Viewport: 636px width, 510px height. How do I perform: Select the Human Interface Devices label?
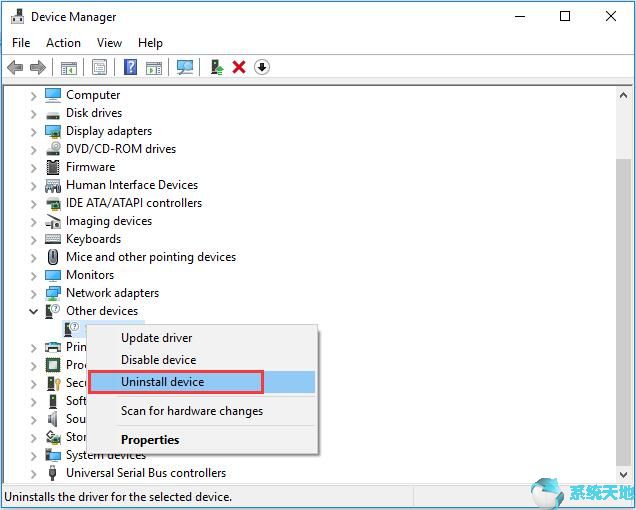tap(132, 185)
